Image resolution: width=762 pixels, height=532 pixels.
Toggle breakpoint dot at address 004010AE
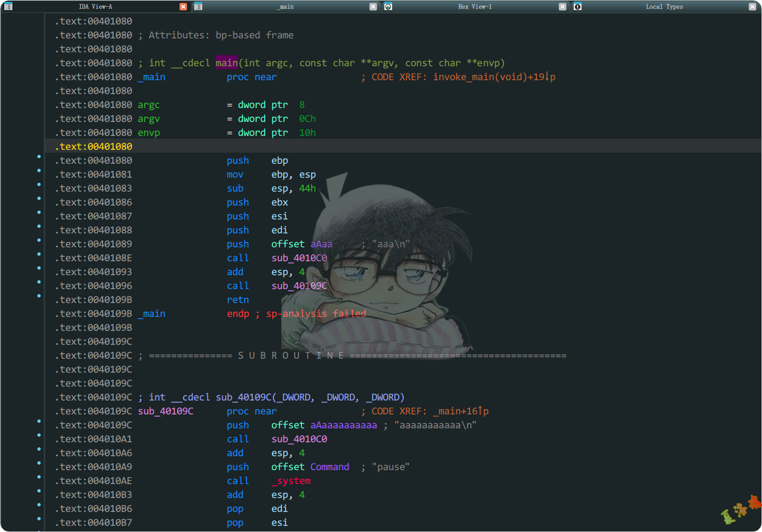(x=39, y=477)
